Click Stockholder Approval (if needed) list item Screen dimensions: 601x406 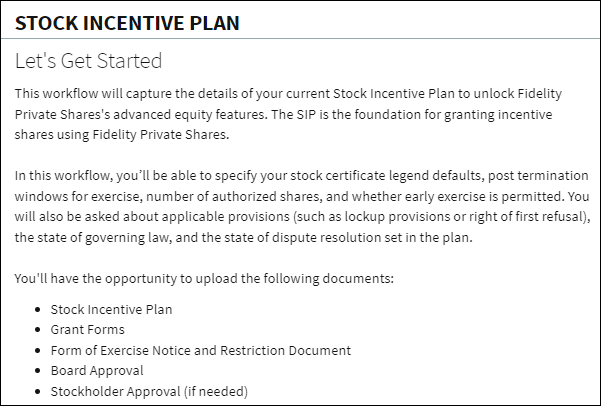tap(149, 391)
